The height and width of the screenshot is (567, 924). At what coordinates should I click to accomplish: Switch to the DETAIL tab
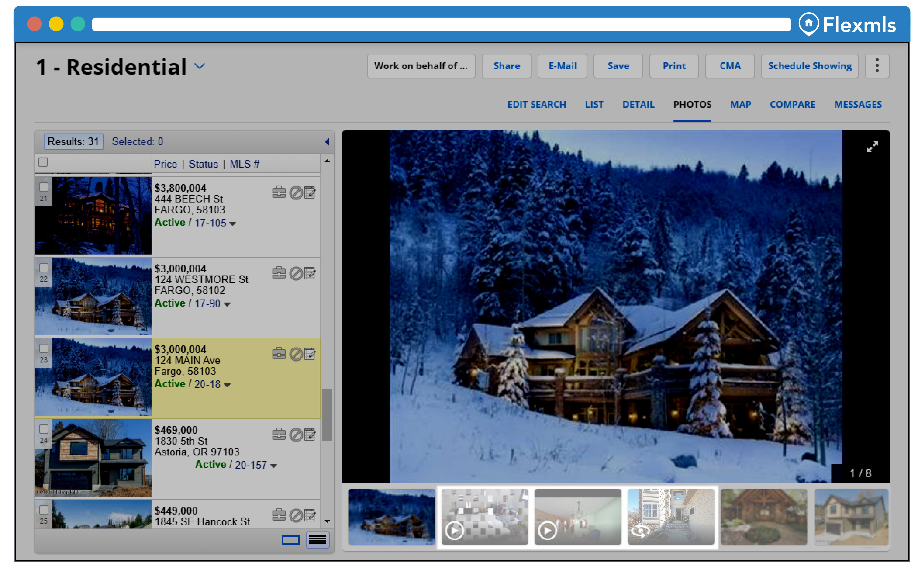tap(638, 104)
